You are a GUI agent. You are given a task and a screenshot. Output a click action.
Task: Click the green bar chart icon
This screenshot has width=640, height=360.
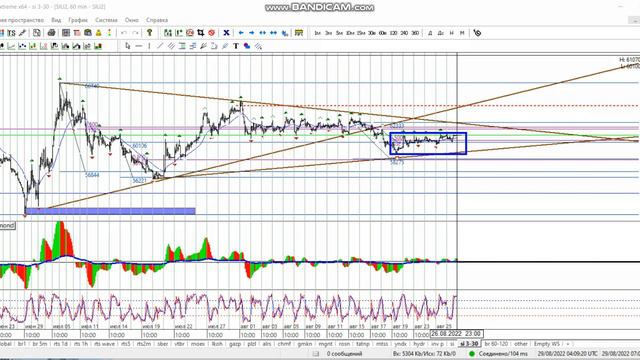98,46
